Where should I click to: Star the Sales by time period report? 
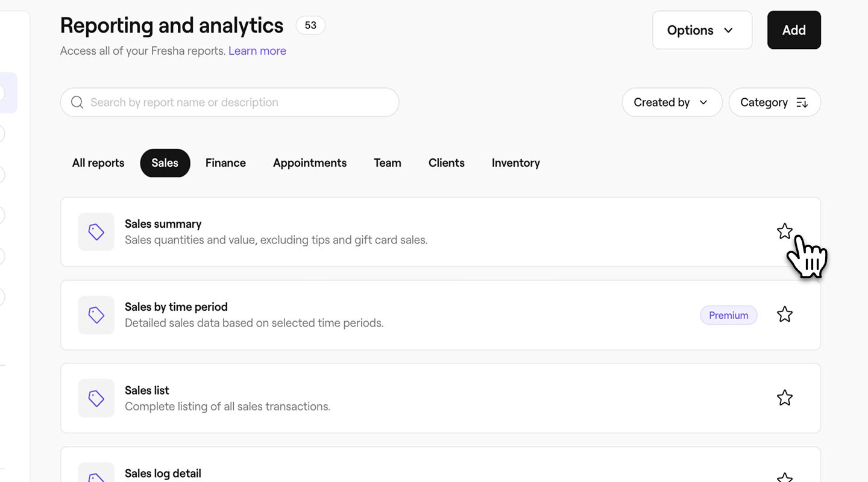[784, 315]
